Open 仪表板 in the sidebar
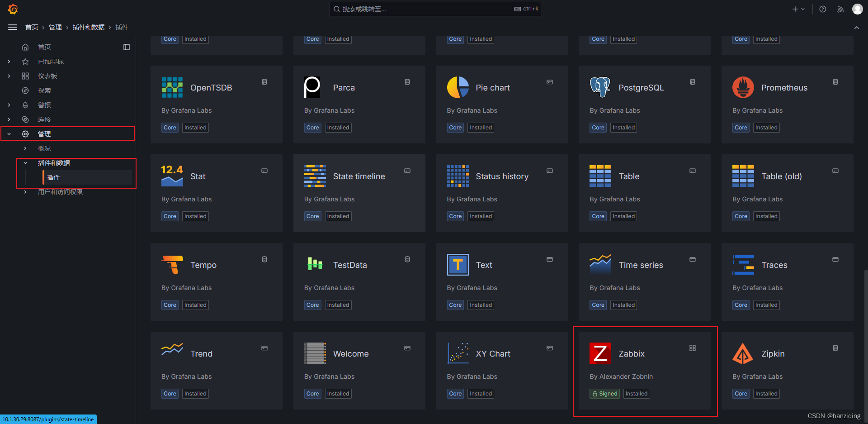Viewport: 868px width, 424px height. pyautogui.click(x=47, y=76)
